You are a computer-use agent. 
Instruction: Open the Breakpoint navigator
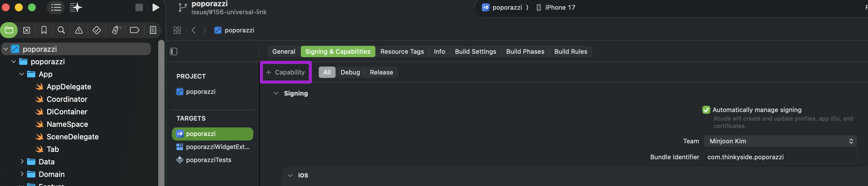click(x=134, y=30)
